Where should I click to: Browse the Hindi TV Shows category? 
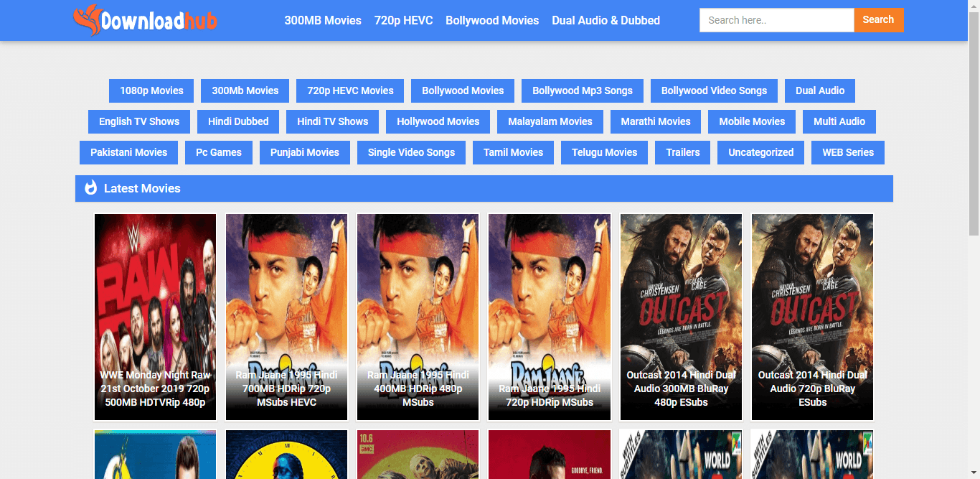coord(332,121)
